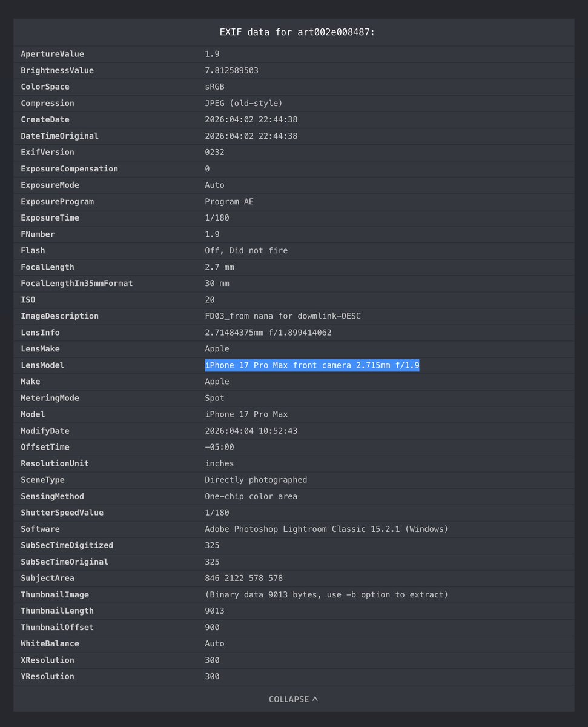Image resolution: width=588 pixels, height=727 pixels.
Task: Click the SubSecTimeOriginal label
Action: point(65,562)
